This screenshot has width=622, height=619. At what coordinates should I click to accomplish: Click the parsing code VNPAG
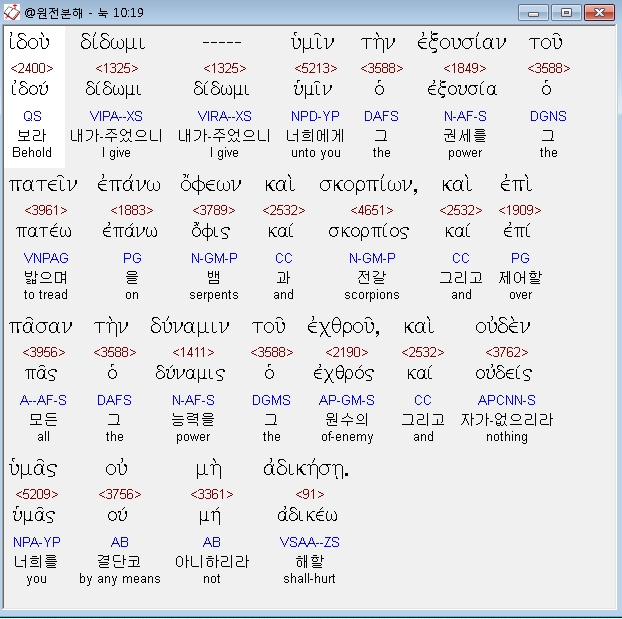(46, 258)
